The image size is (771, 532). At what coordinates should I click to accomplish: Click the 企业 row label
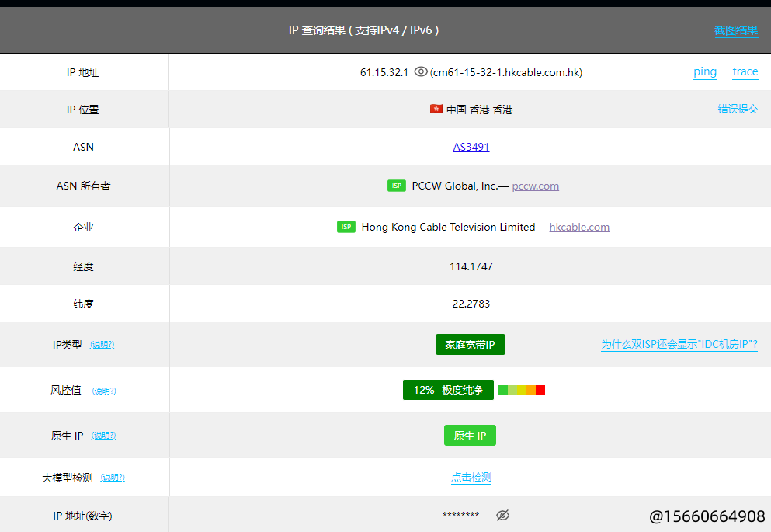[83, 227]
